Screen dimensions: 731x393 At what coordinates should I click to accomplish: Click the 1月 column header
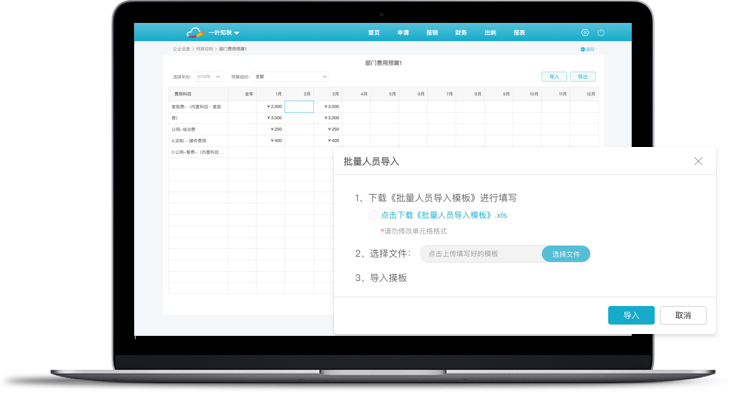[270, 94]
